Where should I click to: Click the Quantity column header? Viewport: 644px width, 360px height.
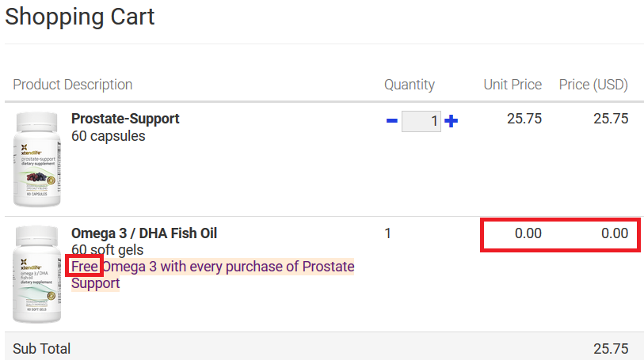410,85
